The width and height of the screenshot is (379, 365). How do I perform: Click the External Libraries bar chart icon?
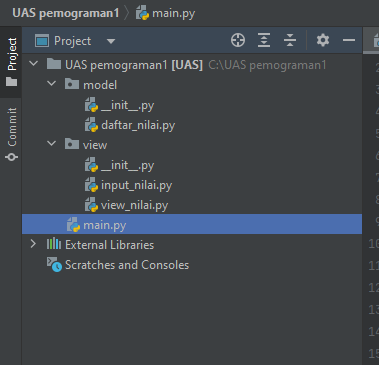click(54, 244)
